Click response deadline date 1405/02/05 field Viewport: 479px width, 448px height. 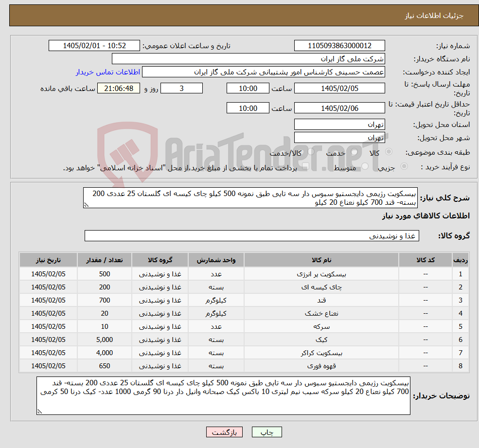pyautogui.click(x=339, y=89)
